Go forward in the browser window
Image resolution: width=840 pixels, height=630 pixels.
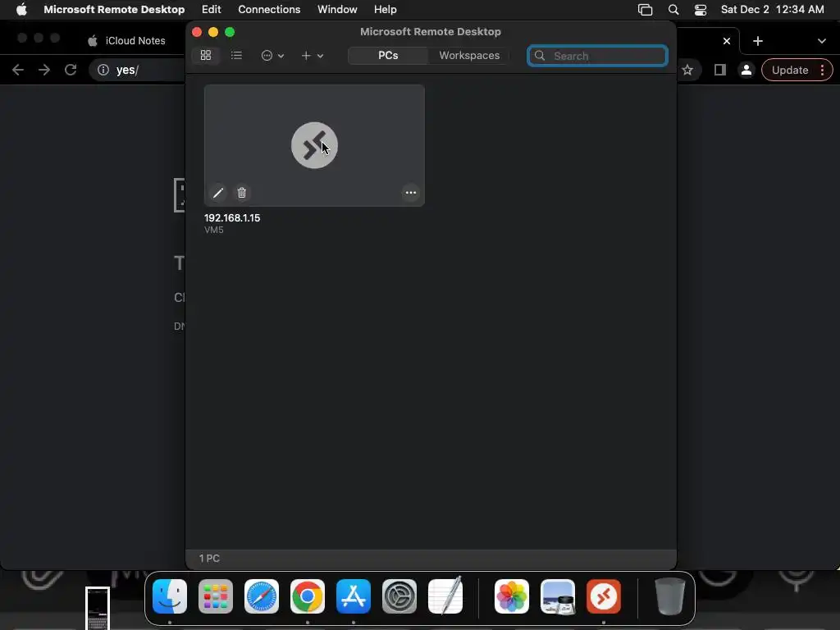click(x=44, y=70)
